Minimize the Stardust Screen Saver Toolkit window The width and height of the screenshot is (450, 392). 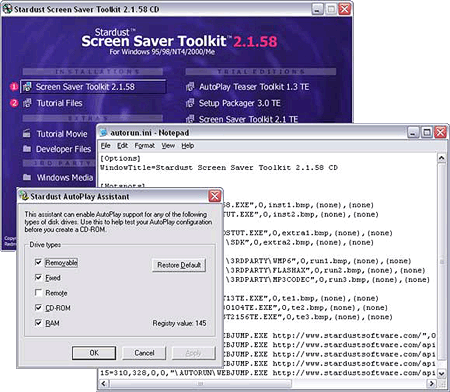tap(317, 9)
